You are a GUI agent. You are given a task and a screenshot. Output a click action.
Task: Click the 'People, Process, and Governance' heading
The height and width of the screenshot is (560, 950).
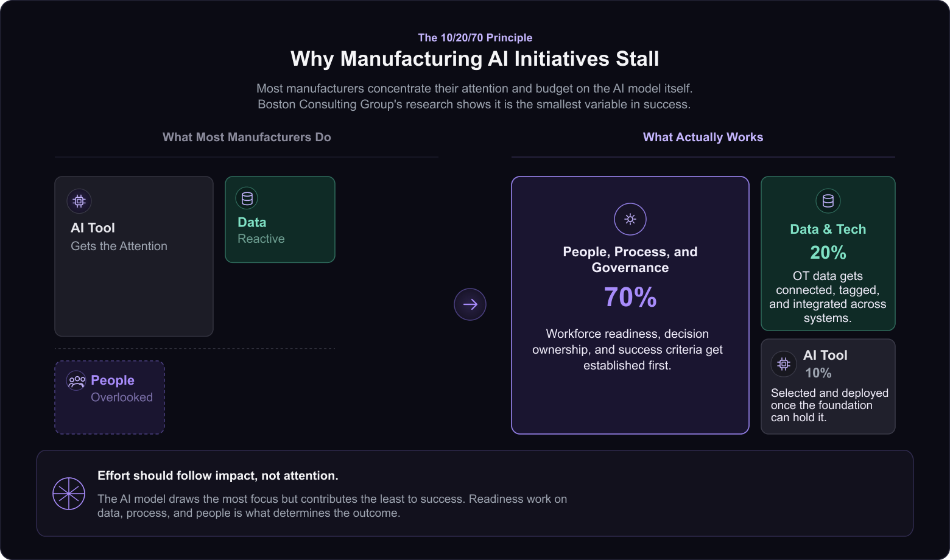tap(630, 260)
